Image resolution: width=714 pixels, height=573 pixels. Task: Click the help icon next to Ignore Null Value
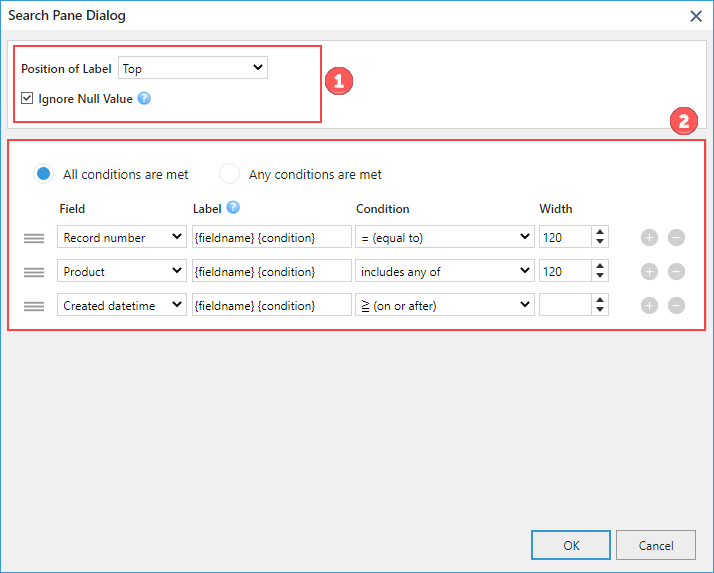144,98
